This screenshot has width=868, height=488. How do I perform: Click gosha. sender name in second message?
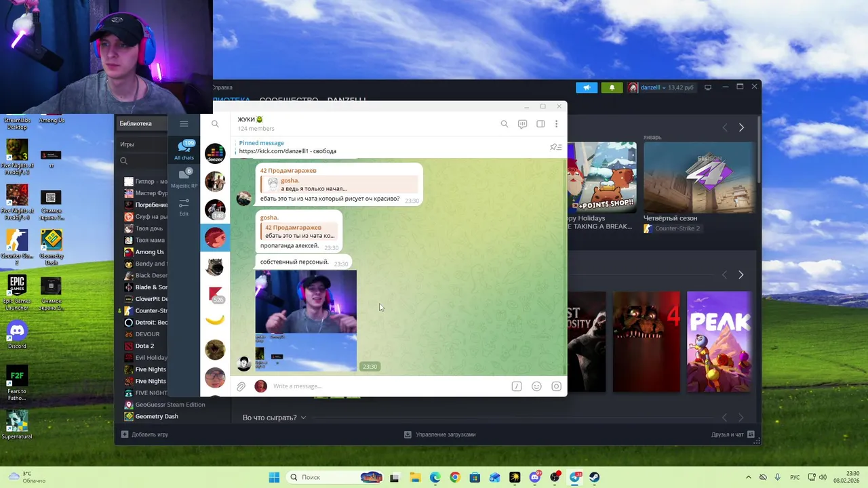(269, 218)
